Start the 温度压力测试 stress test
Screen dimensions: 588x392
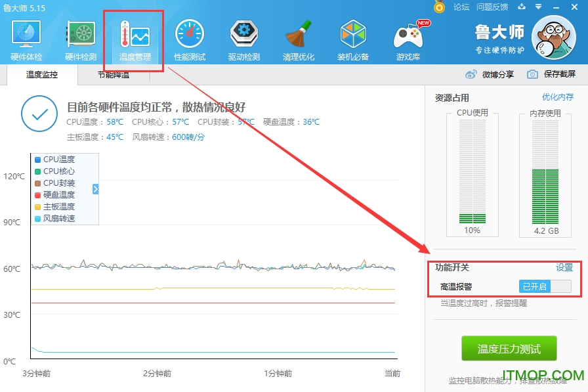tap(509, 349)
